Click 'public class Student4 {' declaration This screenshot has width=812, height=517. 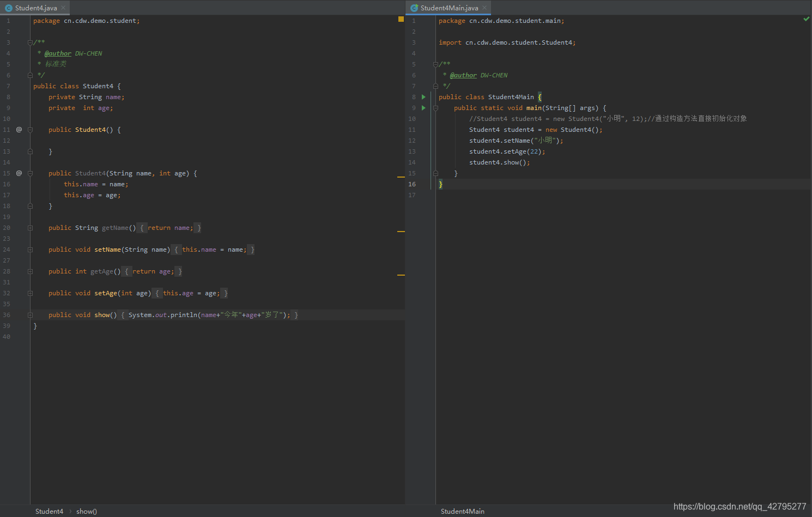point(77,86)
